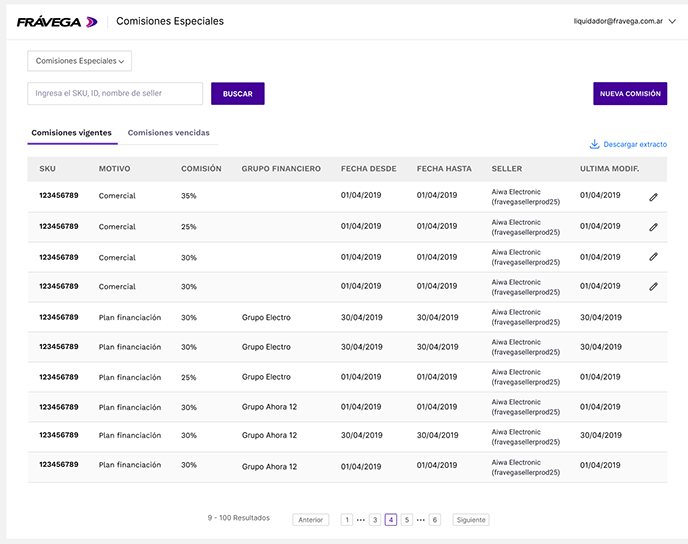
Task: Edit the 25% Comercial commission row
Action: click(x=653, y=227)
